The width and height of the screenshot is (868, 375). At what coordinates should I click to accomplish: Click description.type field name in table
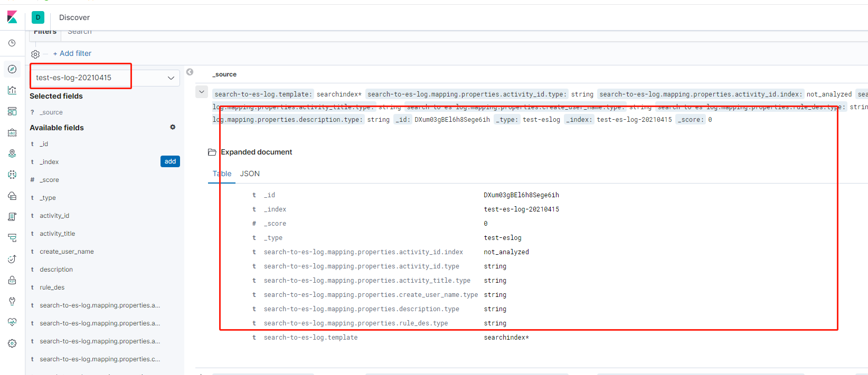click(x=362, y=309)
